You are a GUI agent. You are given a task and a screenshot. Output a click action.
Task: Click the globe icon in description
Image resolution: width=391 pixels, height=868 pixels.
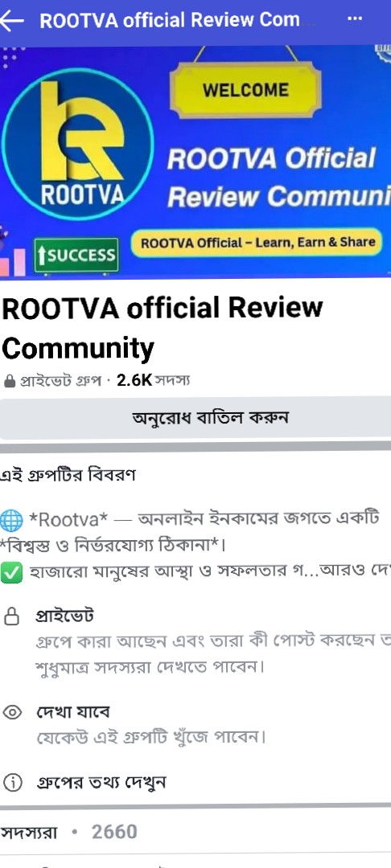(x=11, y=520)
